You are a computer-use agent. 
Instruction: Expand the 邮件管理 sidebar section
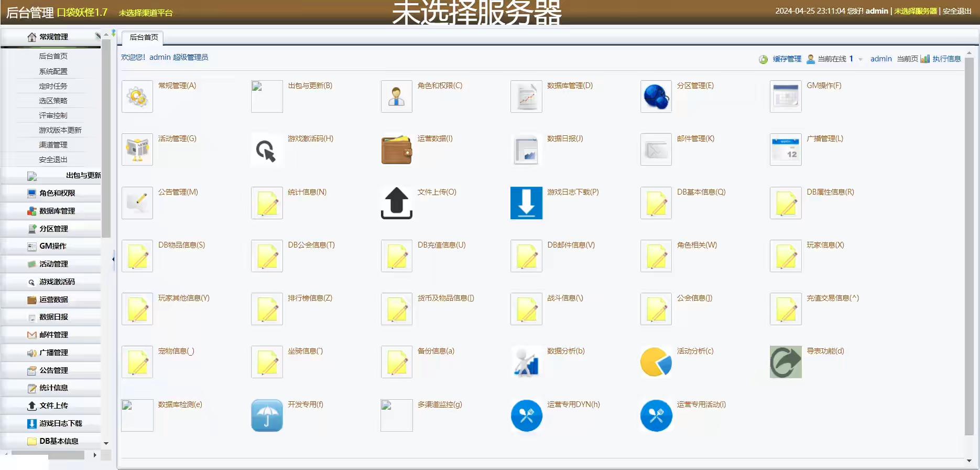coord(50,335)
